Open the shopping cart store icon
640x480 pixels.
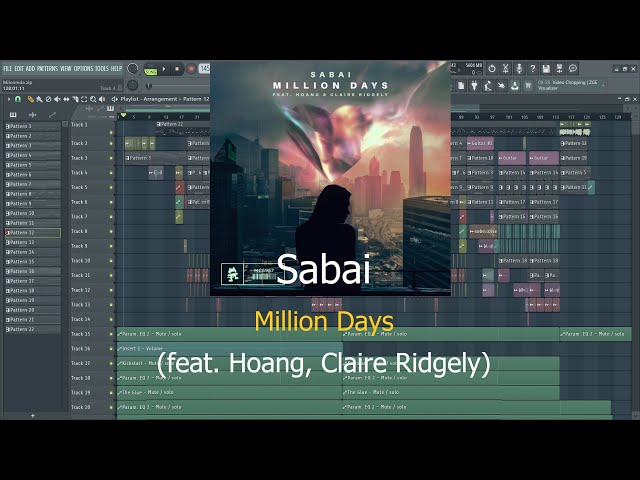click(x=528, y=86)
